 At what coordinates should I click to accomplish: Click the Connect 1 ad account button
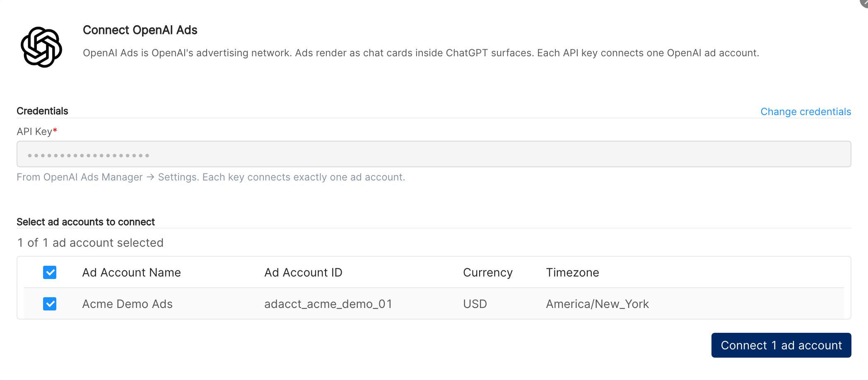click(x=781, y=345)
